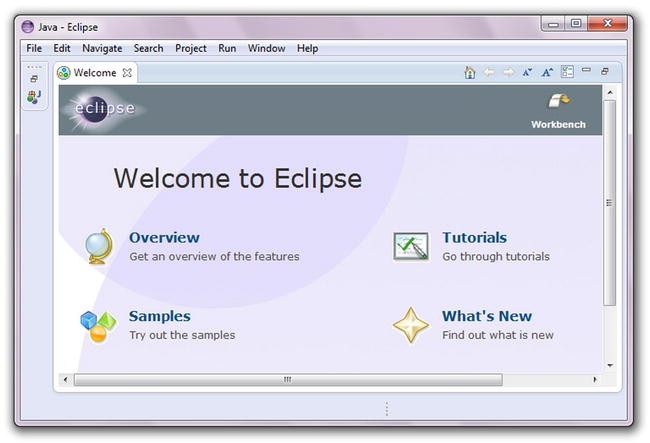
Task: Close the Welcome tab
Action: pyautogui.click(x=127, y=73)
